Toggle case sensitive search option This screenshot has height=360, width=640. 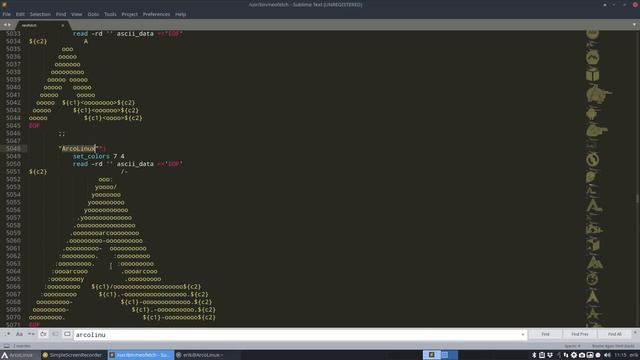[x=19, y=334]
